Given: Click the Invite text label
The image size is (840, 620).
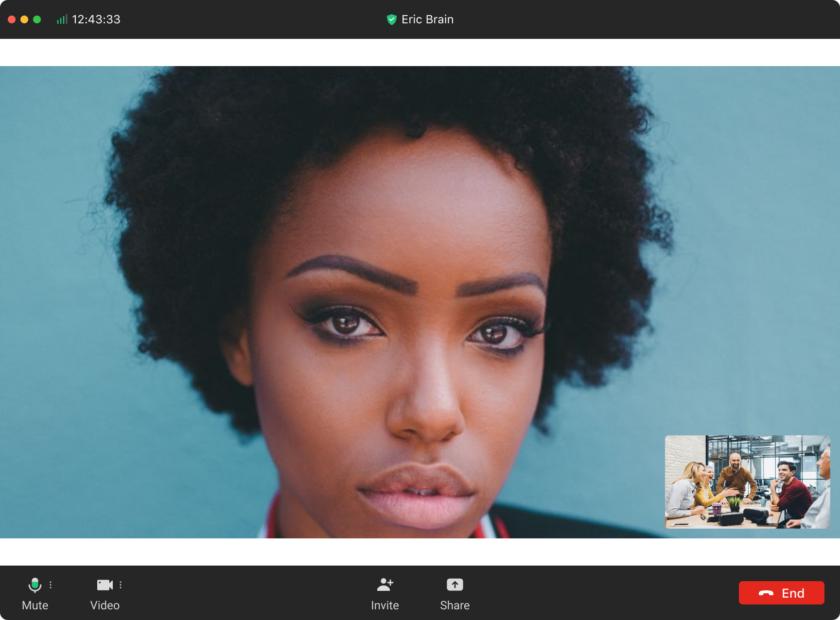Looking at the screenshot, I should (x=385, y=605).
